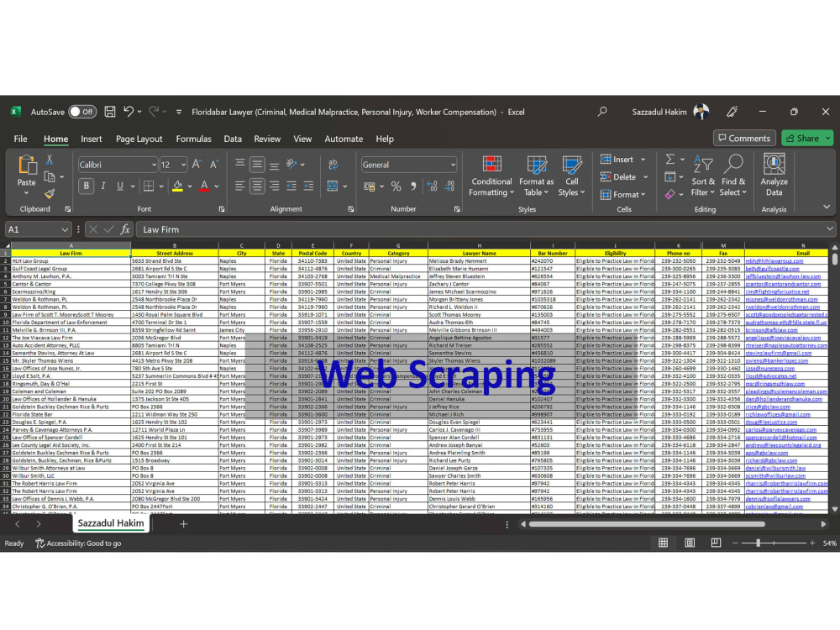Toggle Top Align
This screenshot has height=630, width=840.
coord(240,164)
